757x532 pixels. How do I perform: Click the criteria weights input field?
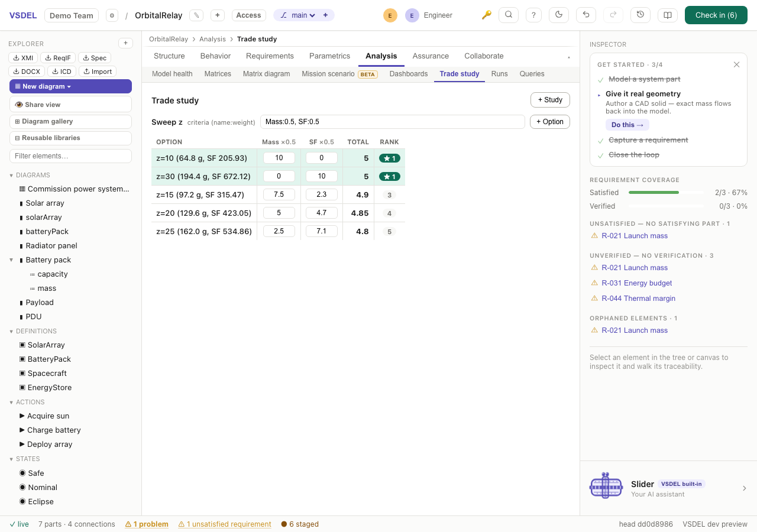[393, 122]
